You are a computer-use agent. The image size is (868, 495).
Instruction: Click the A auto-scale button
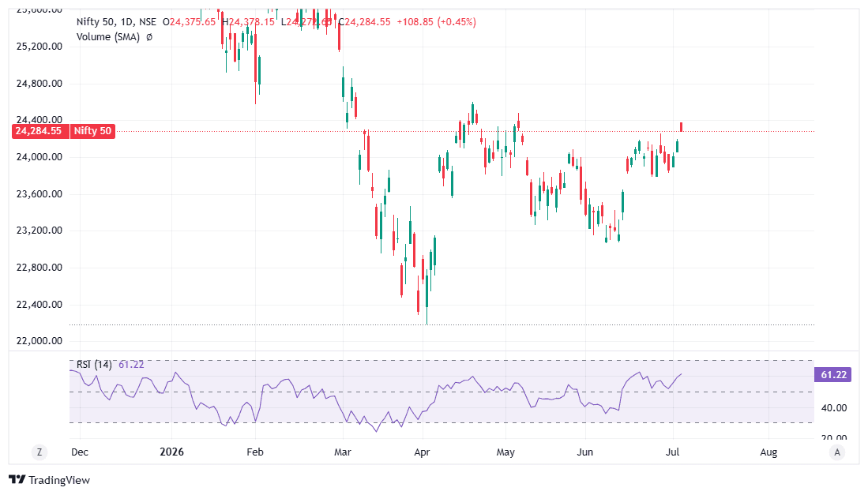837,452
